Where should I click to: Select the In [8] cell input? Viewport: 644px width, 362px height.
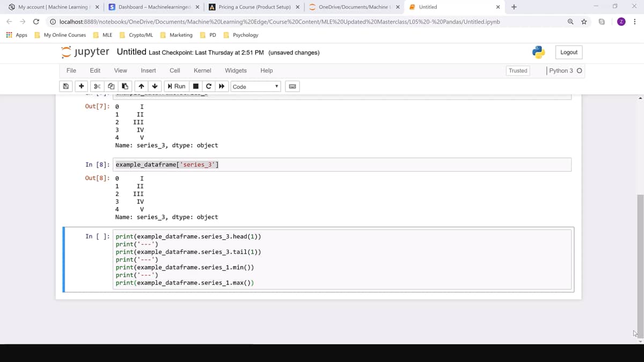pos(342,165)
